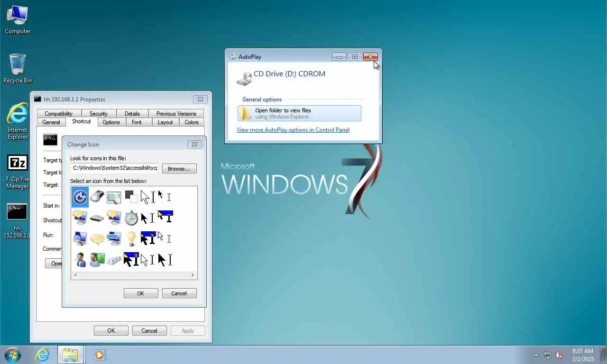Click the icon file path text field
Image resolution: width=607 pixels, height=364 pixels.
tap(114, 168)
